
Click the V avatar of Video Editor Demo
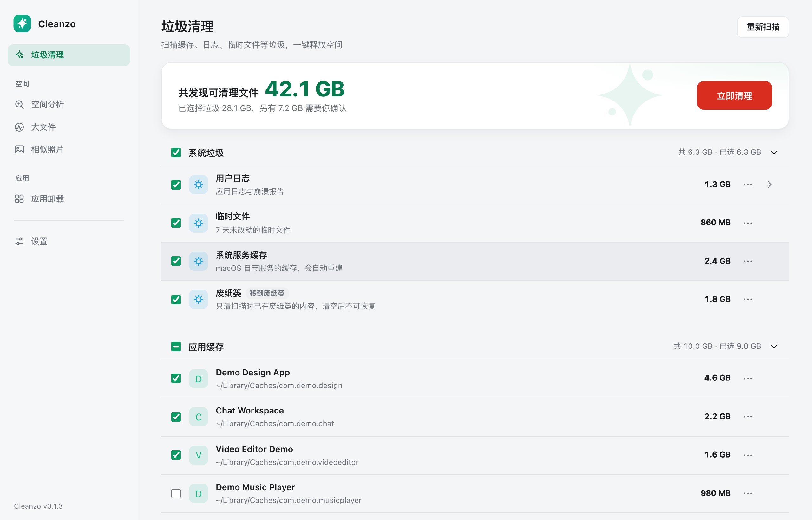(199, 455)
